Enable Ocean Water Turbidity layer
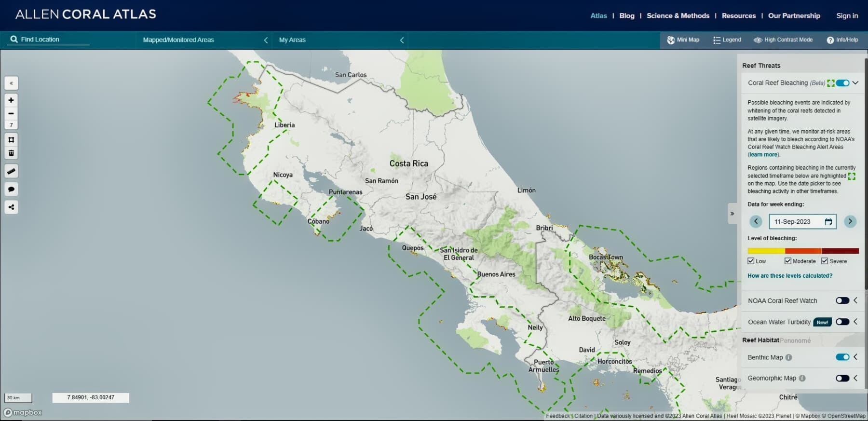Screen dimensions: 868x421 coord(842,322)
